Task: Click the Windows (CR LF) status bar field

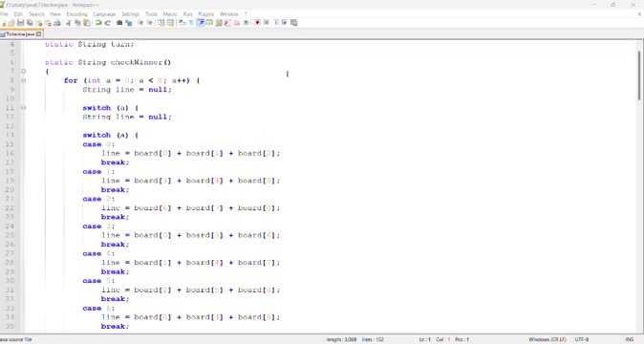Action: [x=547, y=339]
